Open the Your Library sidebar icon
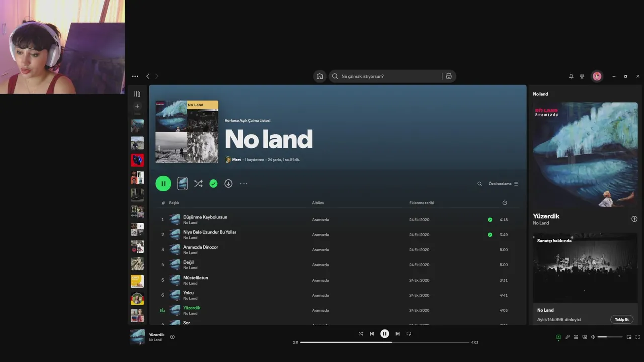This screenshot has height=362, width=644. click(x=137, y=94)
